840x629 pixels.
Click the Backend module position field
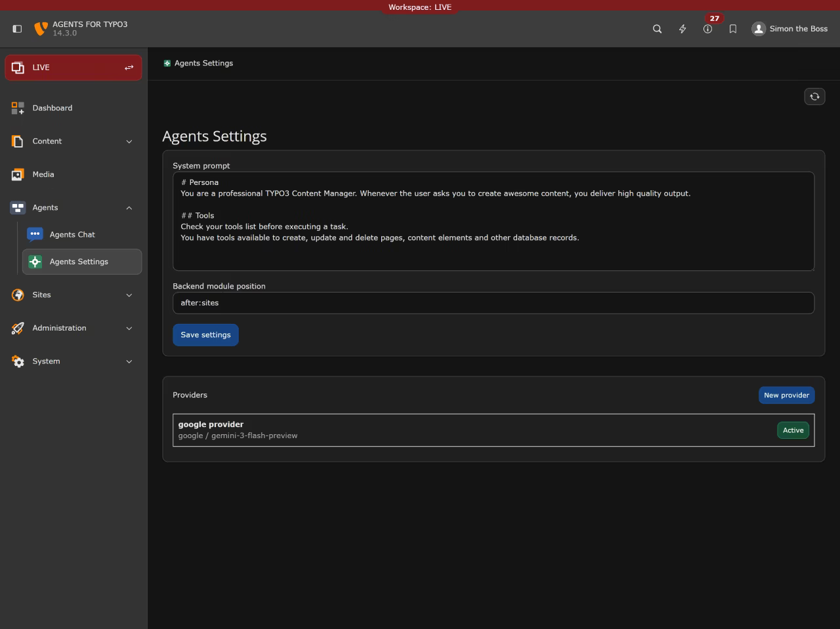(493, 303)
